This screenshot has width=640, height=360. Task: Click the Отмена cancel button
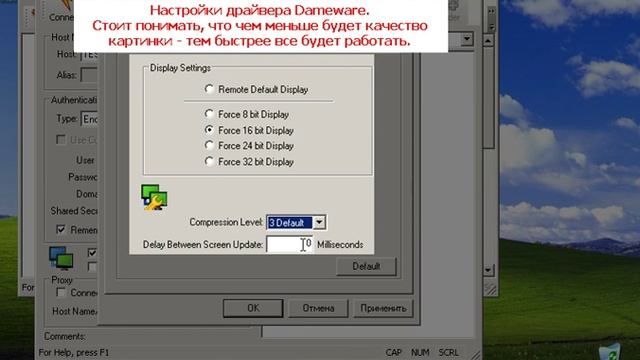318,308
